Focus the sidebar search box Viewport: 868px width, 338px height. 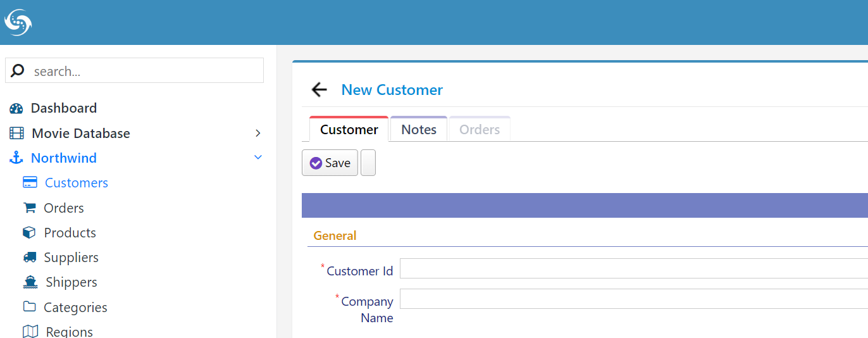(x=134, y=71)
